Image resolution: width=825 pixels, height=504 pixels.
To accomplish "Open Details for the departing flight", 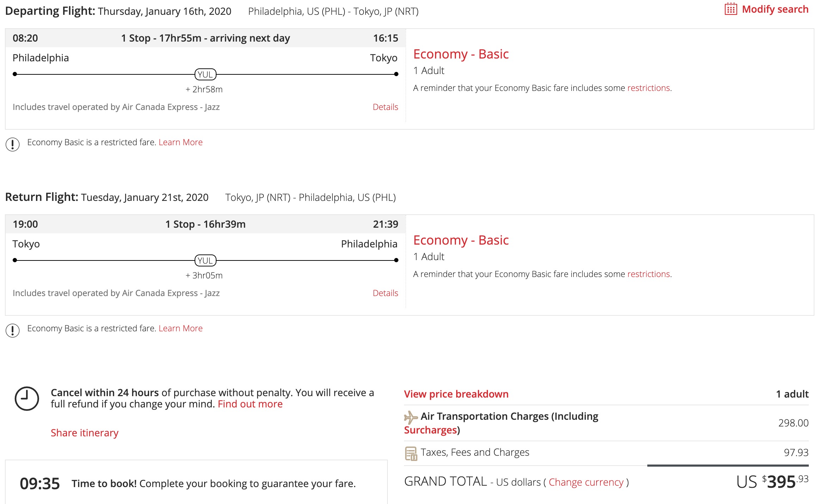I will (385, 107).
